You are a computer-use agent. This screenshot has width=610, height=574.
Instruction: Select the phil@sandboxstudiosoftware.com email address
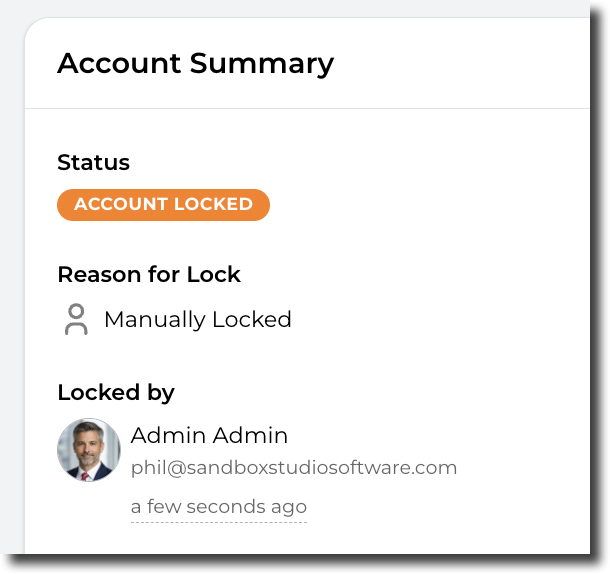pos(293,468)
